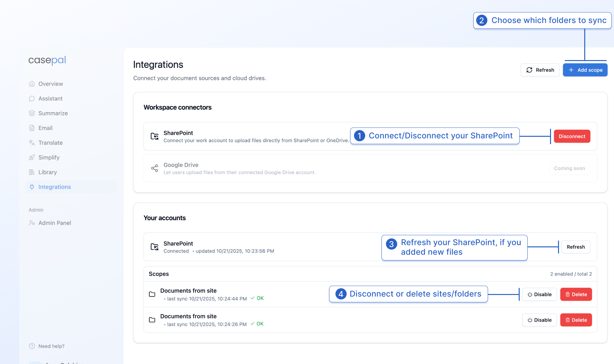Disable the second Documents from site scope
This screenshot has height=364, width=614.
[539, 320]
